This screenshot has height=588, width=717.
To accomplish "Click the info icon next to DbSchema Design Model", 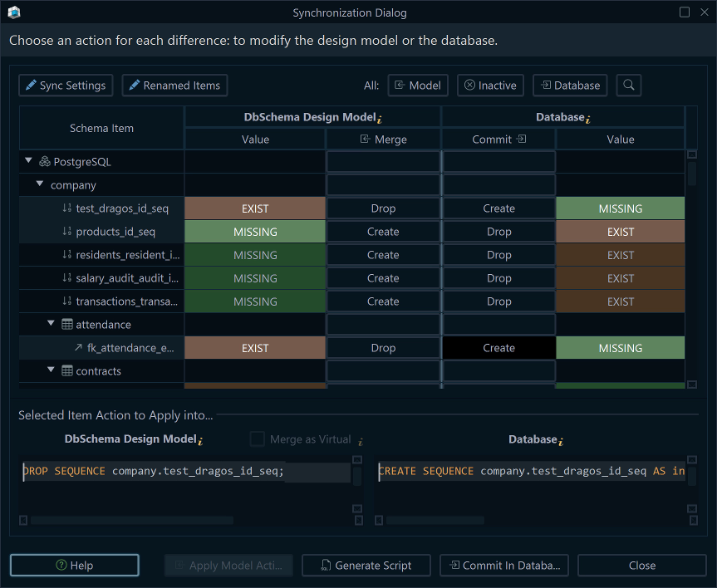I will 381,119.
